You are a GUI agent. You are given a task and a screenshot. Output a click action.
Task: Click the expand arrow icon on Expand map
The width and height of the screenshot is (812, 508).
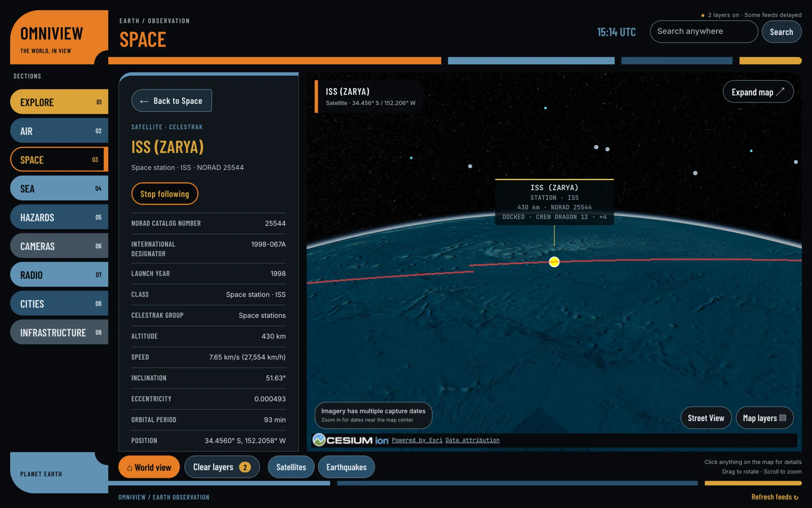pos(780,92)
